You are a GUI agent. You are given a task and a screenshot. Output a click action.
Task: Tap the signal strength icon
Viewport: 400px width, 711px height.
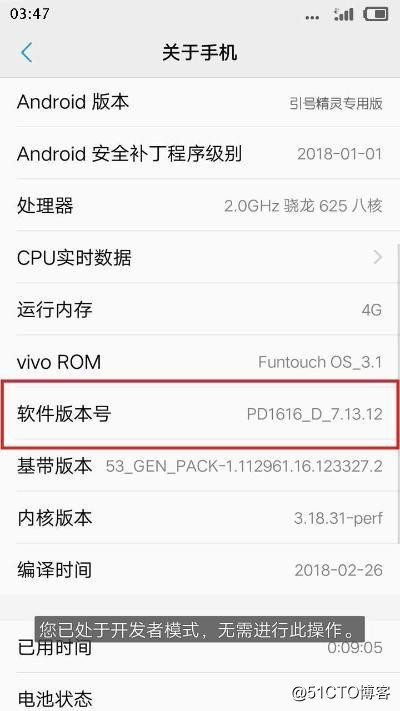(343, 15)
